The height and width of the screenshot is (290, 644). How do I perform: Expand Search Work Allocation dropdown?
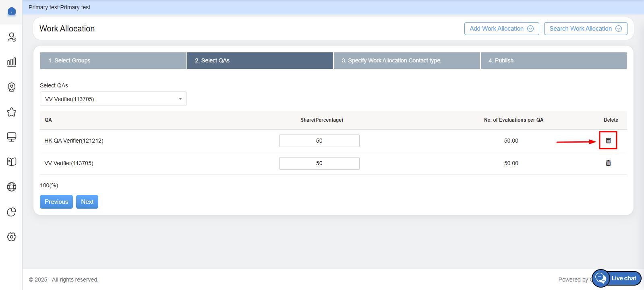585,29
